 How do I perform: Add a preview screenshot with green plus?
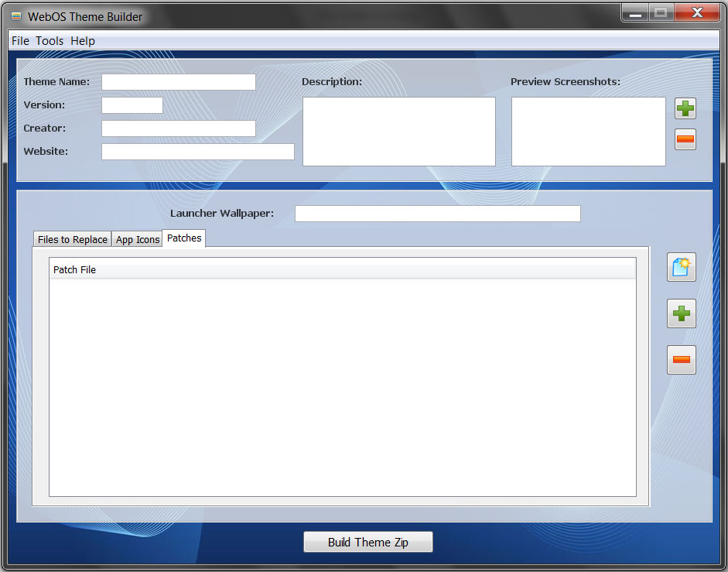coord(685,108)
